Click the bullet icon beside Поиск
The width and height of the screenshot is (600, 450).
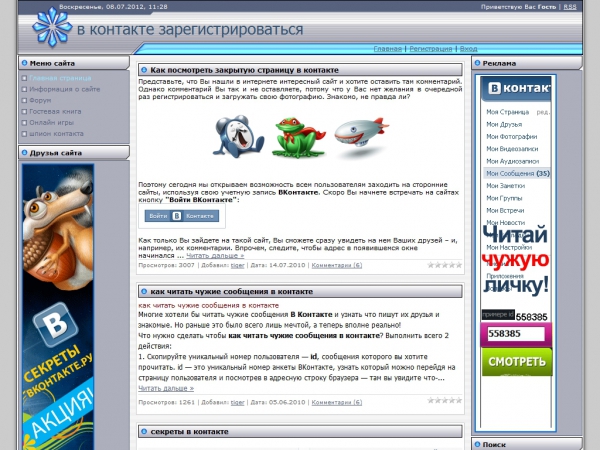point(477,444)
